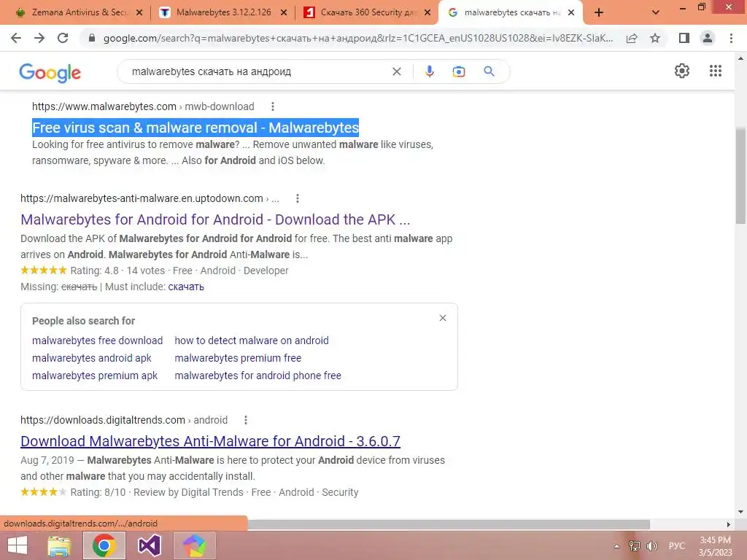Viewport: 747px width, 560px height.
Task: Open the Windows Start menu
Action: coord(18,545)
